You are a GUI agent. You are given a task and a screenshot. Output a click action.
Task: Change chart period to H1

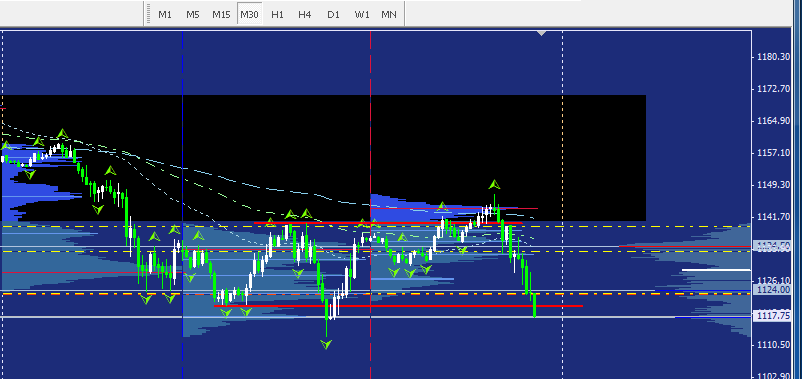click(277, 14)
